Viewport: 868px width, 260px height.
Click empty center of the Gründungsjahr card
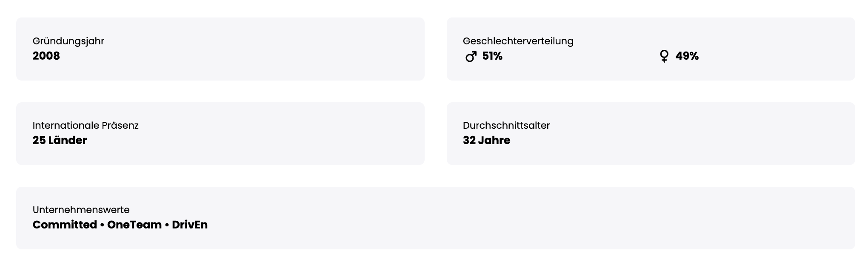click(x=255, y=49)
